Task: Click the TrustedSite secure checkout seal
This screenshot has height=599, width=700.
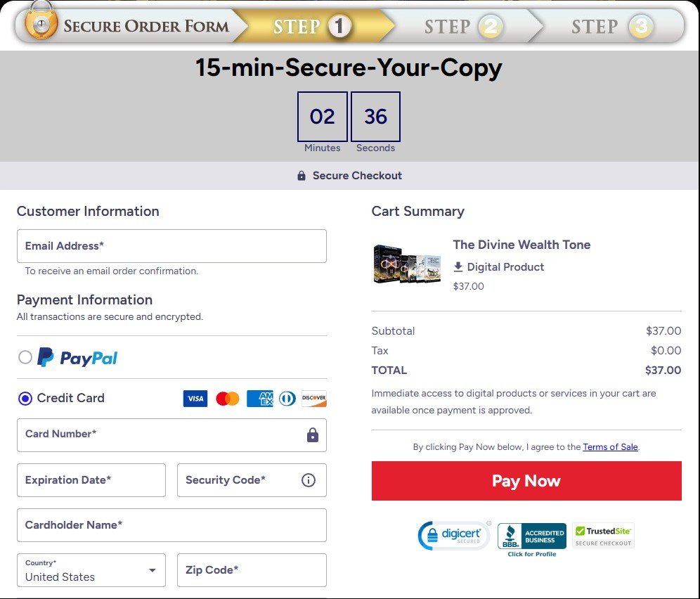Action: 603,534
